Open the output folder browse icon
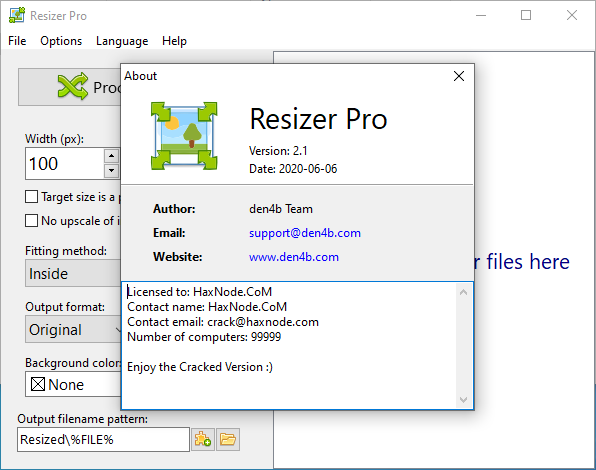The width and height of the screenshot is (596, 470). click(228, 439)
